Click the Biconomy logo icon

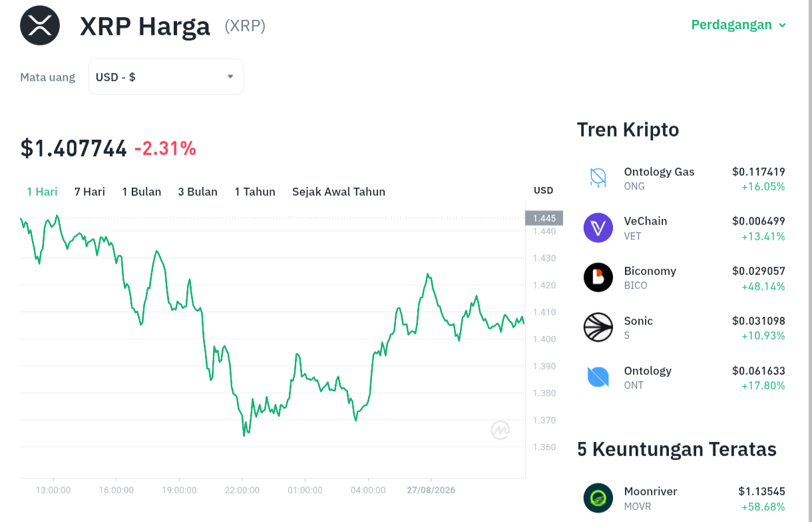[598, 278]
